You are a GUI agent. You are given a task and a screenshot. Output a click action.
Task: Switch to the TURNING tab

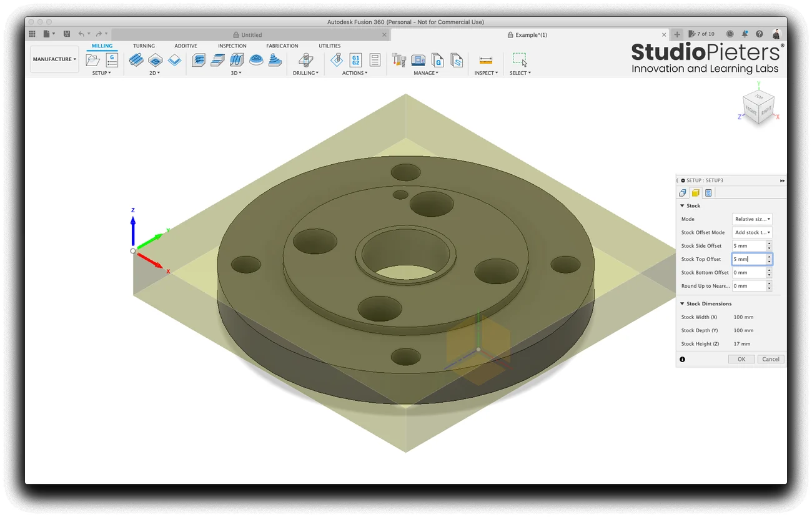(x=144, y=46)
